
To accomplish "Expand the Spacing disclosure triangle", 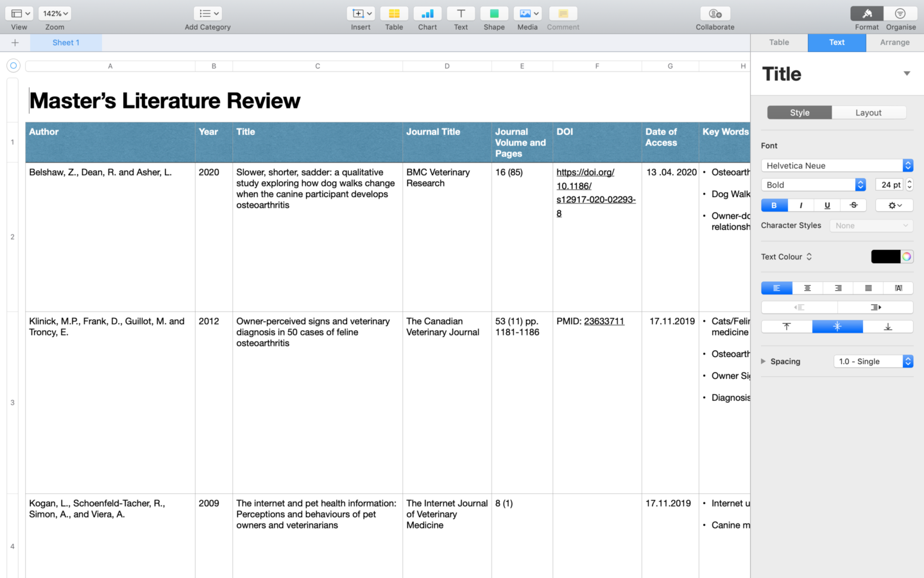I will click(x=764, y=362).
